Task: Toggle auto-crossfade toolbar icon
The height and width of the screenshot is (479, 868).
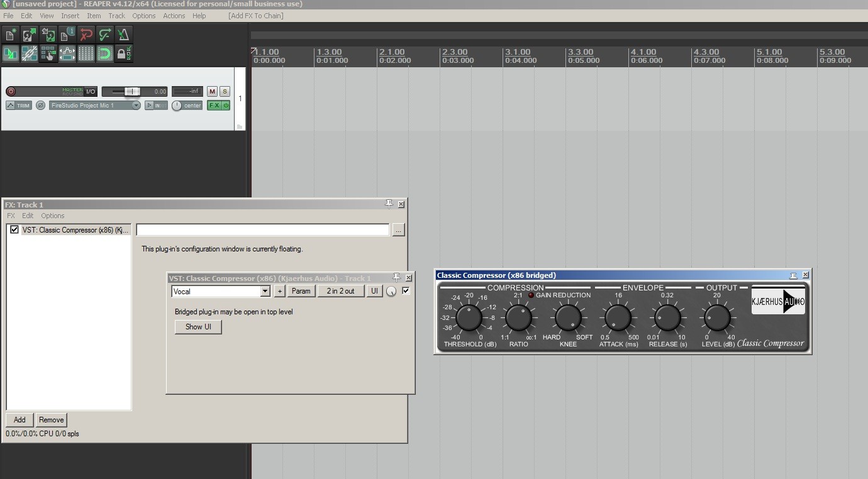Action: (11, 53)
